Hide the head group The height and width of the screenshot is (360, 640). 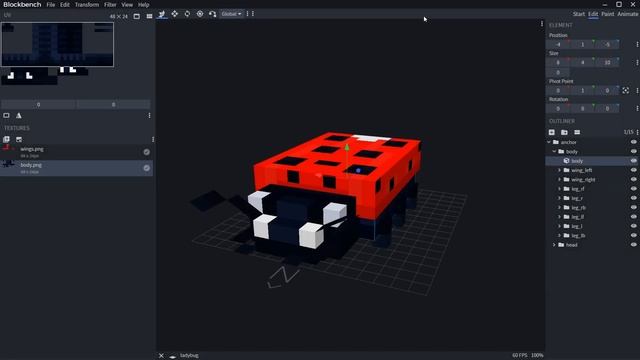(x=633, y=245)
